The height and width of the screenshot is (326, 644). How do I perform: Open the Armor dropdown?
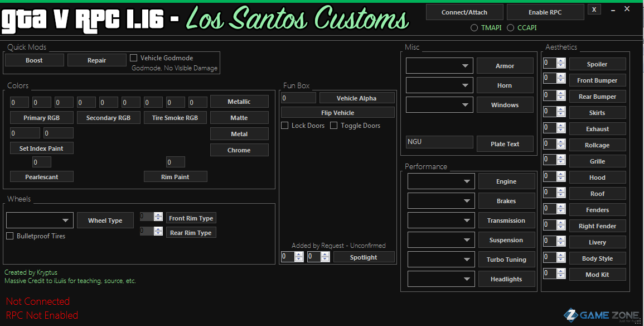(439, 66)
